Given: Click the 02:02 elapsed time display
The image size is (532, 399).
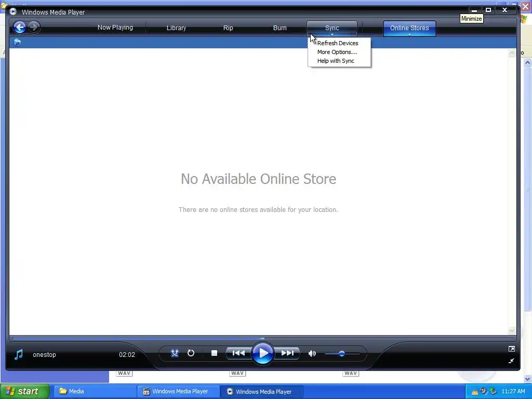Looking at the screenshot, I should click(x=127, y=354).
